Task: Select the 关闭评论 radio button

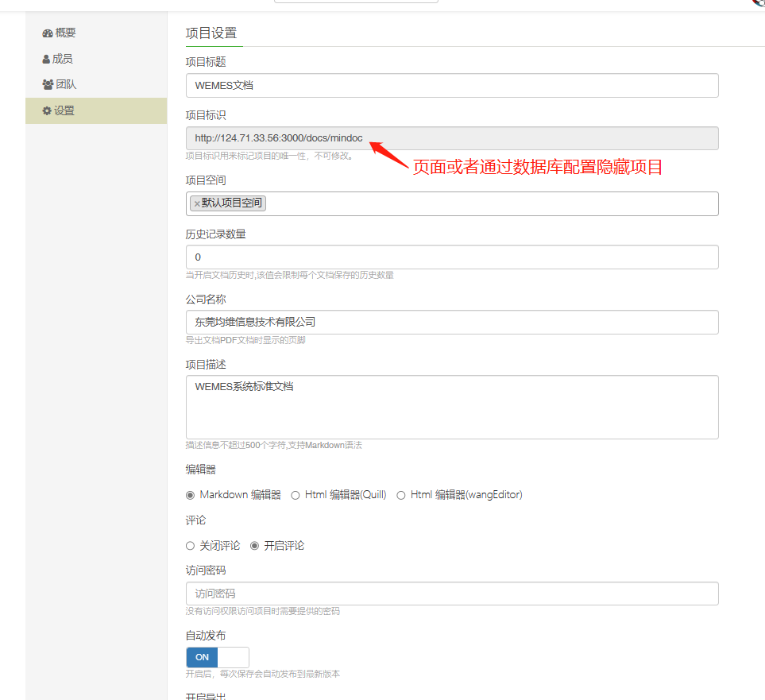Action: (190, 546)
